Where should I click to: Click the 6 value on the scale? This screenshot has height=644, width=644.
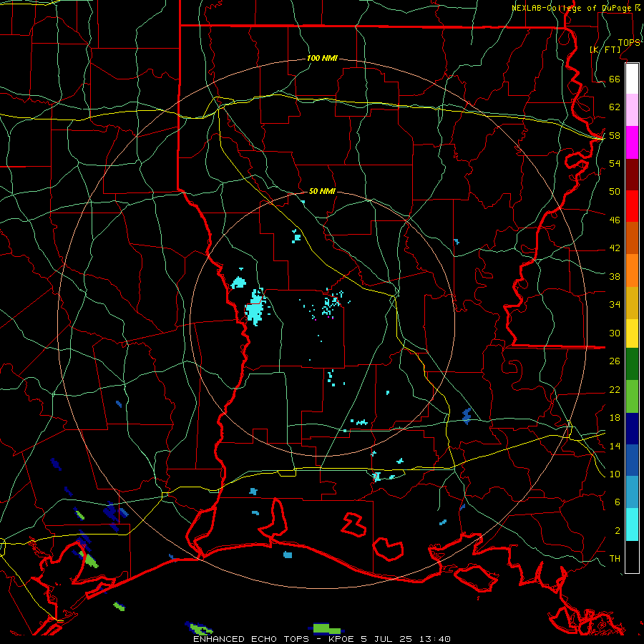(617, 502)
